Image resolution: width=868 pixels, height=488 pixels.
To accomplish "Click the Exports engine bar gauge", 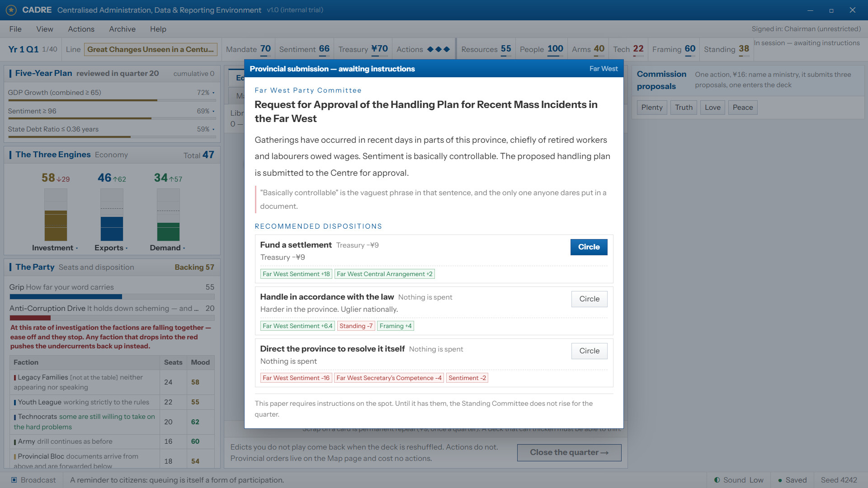I will coord(112,215).
